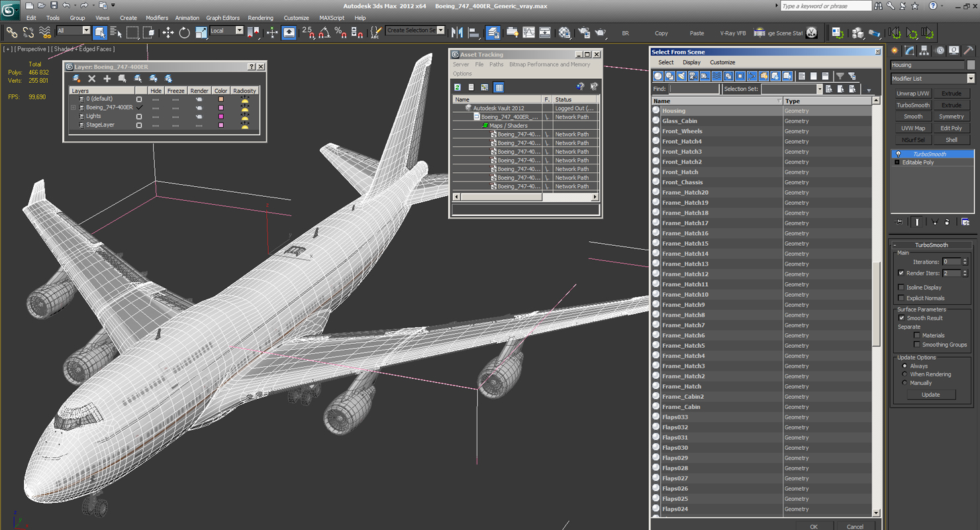Open Display menu in Select From Scene
Viewport: 980px width, 530px height.
click(691, 62)
